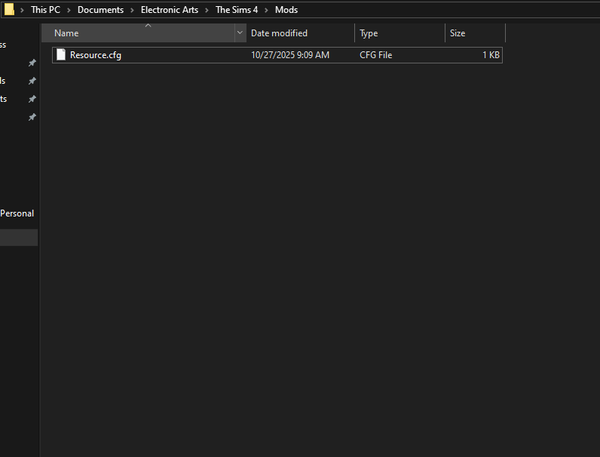Navigate to This PC in the breadcrumb
The width and height of the screenshot is (600, 457).
(x=45, y=10)
